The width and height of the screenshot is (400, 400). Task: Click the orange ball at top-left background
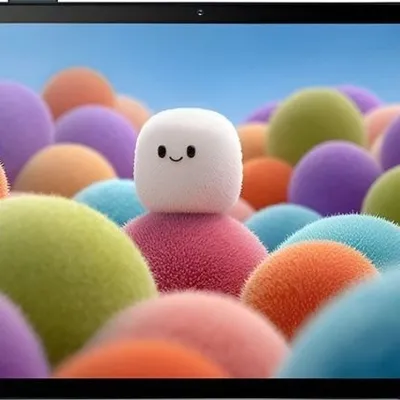[79, 92]
